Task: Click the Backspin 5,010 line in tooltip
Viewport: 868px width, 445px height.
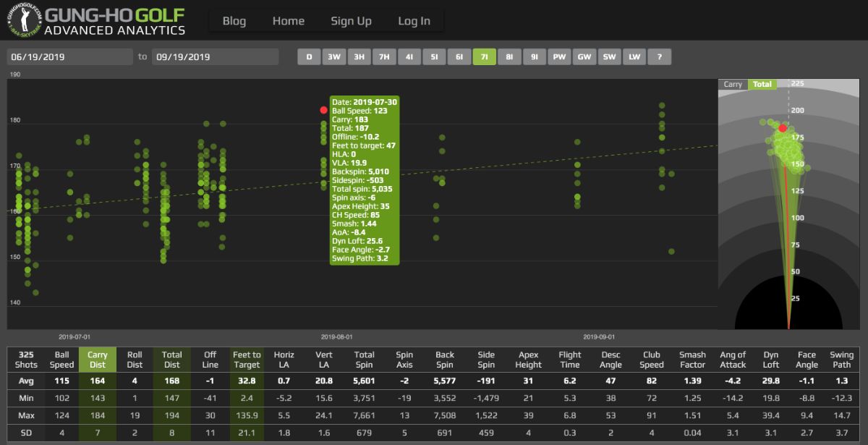Action: pyautogui.click(x=361, y=171)
